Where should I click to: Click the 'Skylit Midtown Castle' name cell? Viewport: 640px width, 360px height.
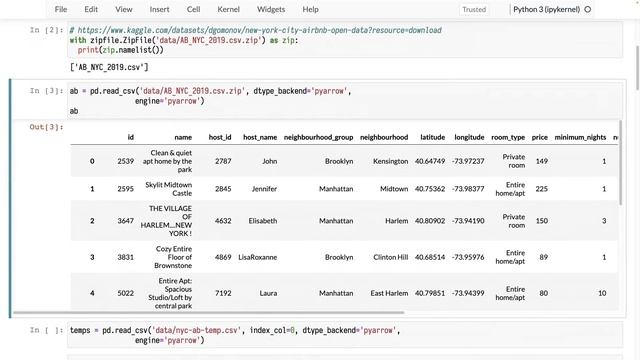(x=169, y=189)
